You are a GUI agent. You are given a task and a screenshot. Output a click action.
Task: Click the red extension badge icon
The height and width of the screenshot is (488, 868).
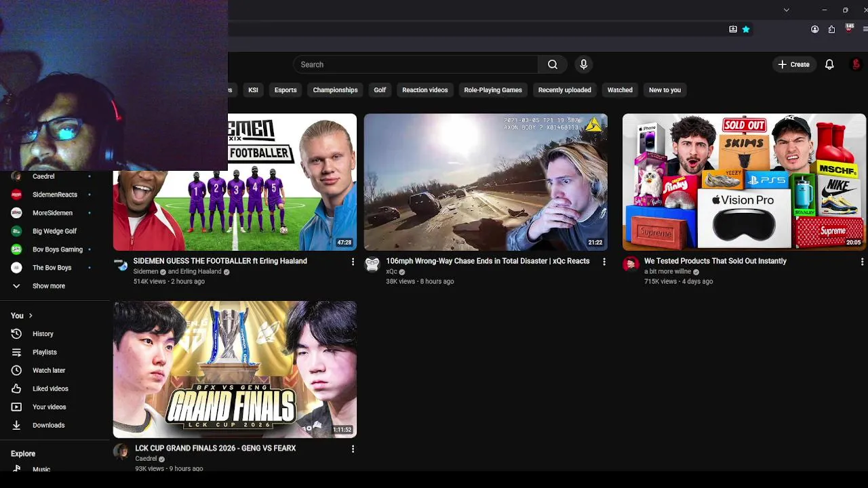tap(849, 28)
